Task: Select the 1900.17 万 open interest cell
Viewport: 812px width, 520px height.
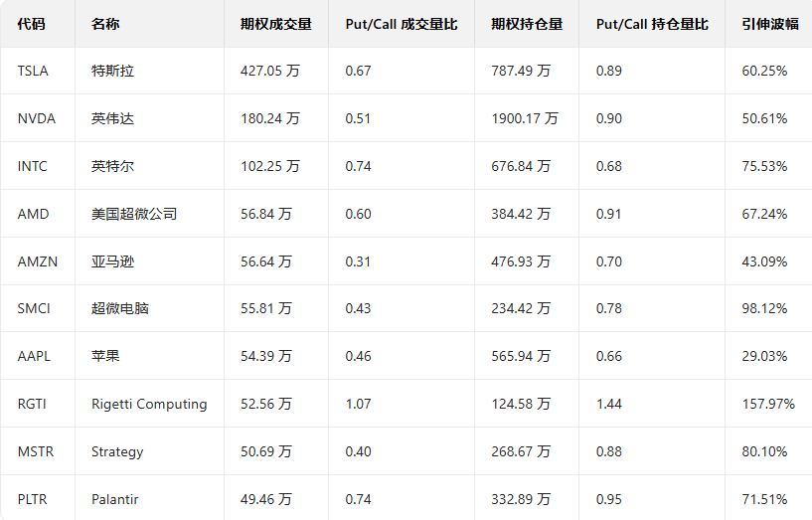Action: coord(525,118)
